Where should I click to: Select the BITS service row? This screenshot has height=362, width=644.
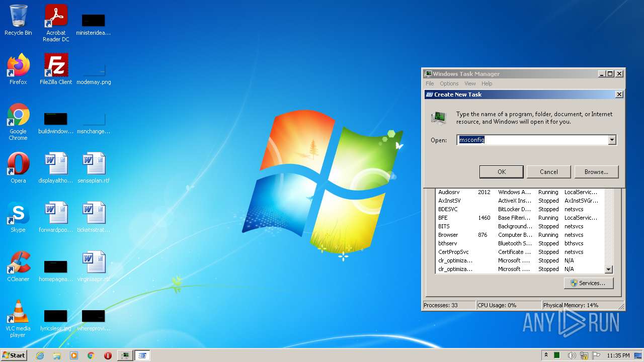click(x=520, y=226)
